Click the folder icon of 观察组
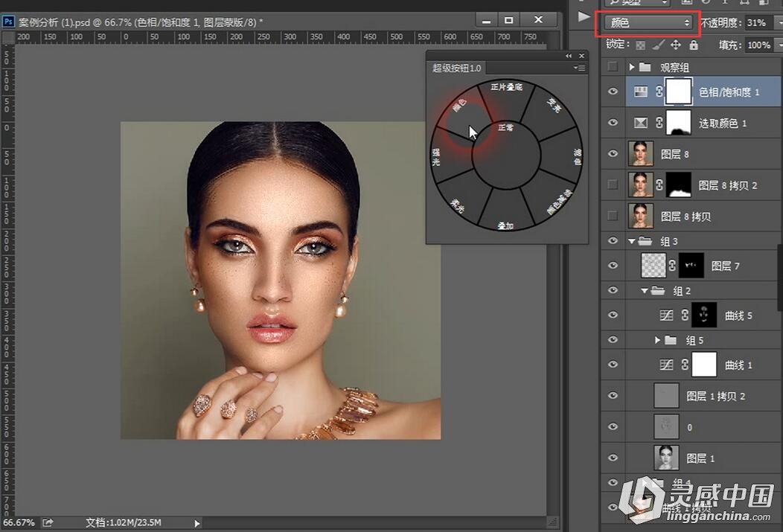The height and width of the screenshot is (532, 783). 645,67
